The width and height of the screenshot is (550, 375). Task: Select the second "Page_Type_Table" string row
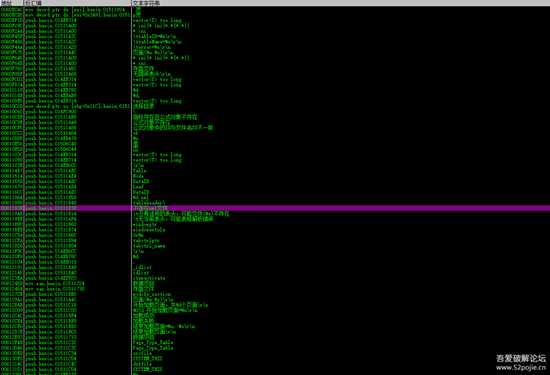[x=275, y=348]
